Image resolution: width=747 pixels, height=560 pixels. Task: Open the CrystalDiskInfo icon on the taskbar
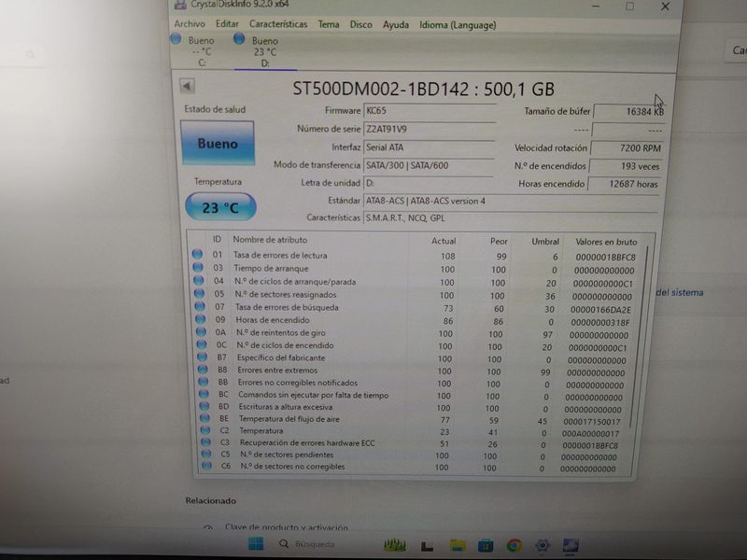[x=571, y=545]
